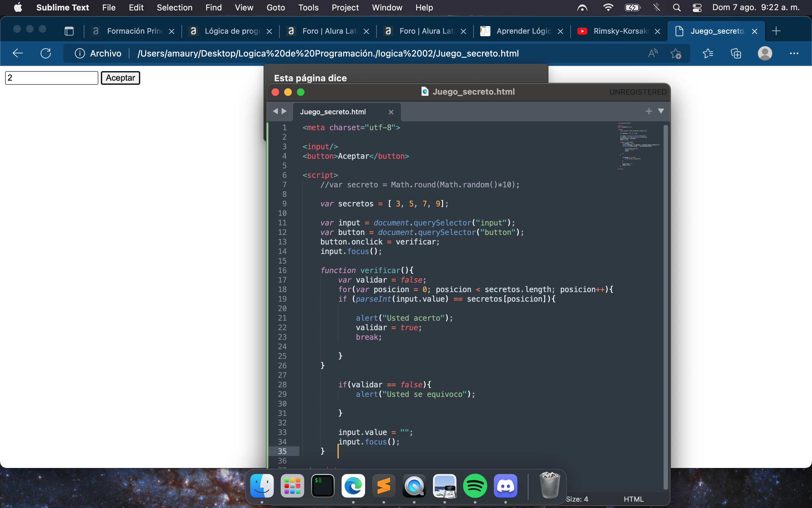
Task: Open the Edit menu
Action: coord(136,7)
